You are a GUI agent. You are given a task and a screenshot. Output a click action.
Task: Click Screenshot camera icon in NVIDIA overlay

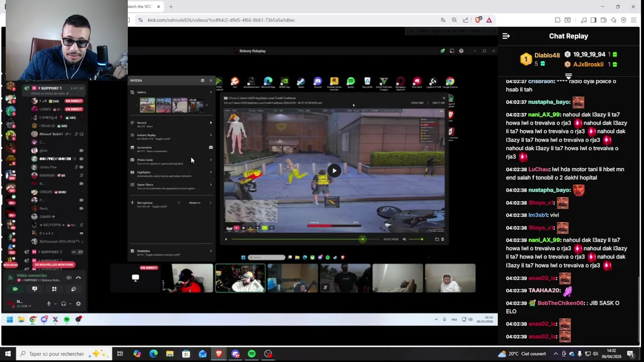[211, 147]
